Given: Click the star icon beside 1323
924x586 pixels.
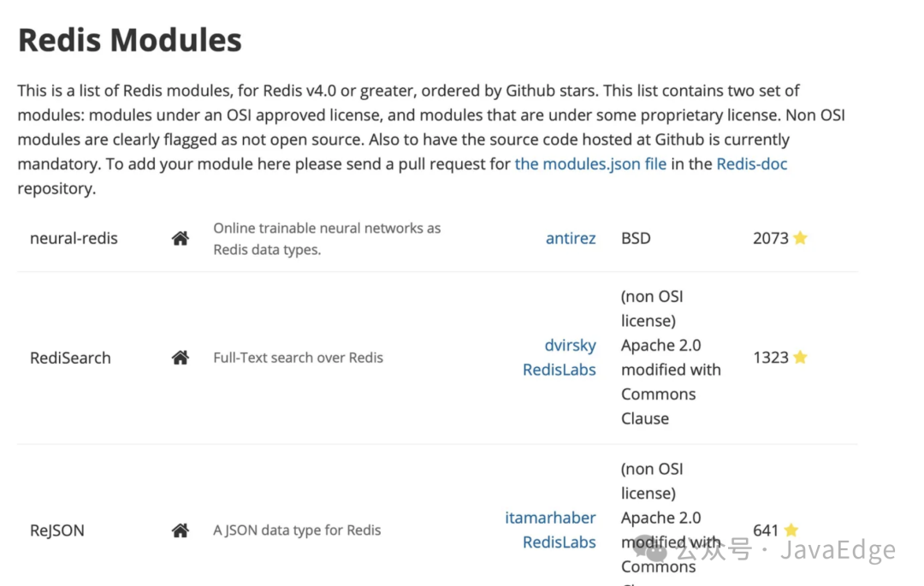Looking at the screenshot, I should [800, 357].
